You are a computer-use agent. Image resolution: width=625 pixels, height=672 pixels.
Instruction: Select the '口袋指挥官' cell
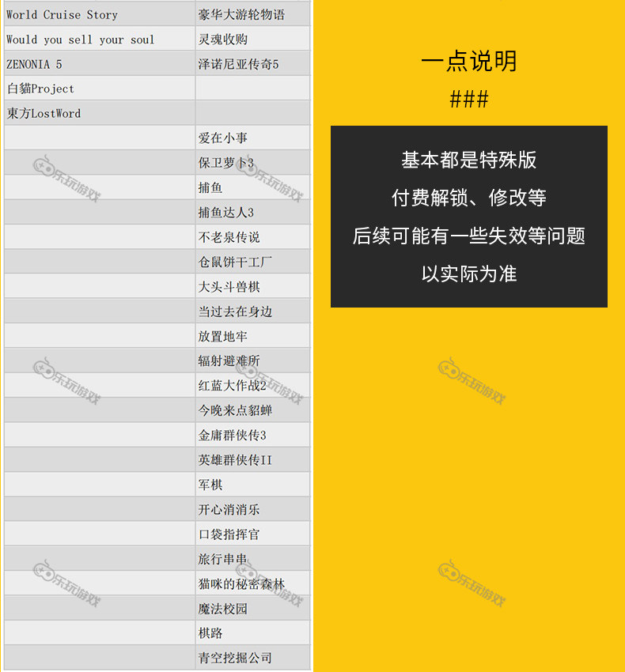[252, 534]
